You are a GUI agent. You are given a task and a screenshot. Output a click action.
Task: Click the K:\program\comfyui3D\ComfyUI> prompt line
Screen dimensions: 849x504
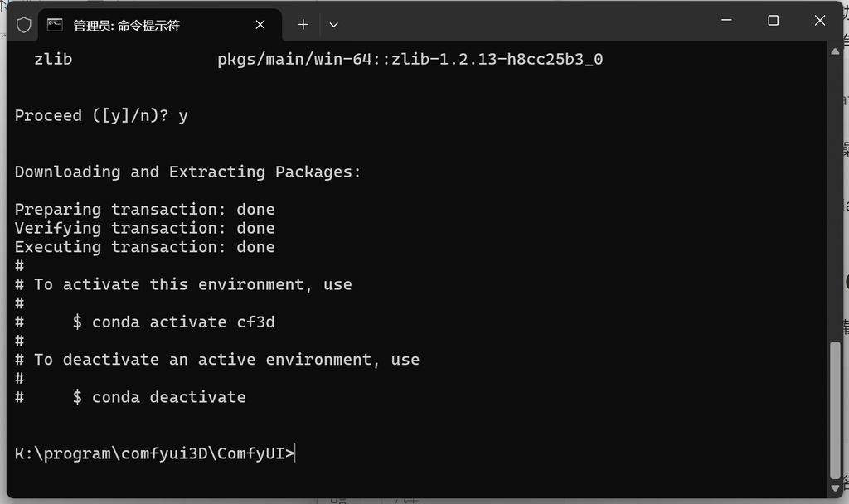tap(154, 453)
